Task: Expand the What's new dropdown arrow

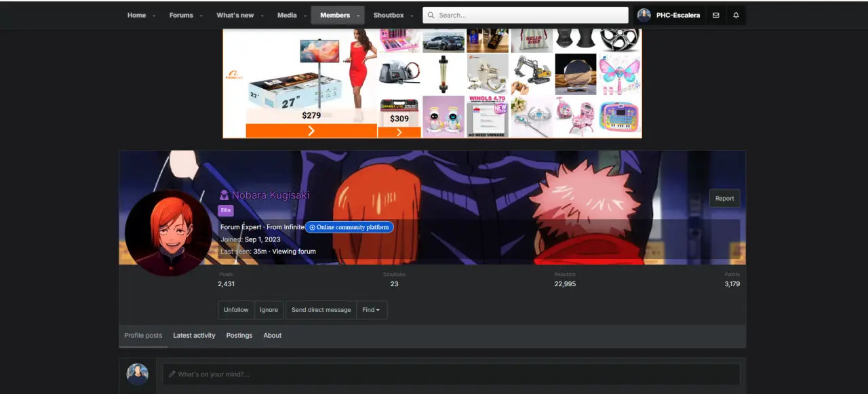Action: [x=262, y=16]
